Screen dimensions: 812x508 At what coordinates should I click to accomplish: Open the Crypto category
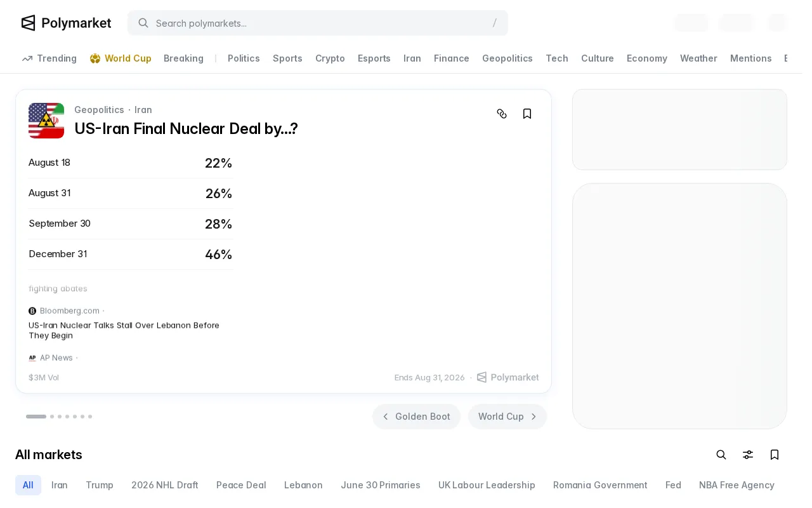(330, 58)
